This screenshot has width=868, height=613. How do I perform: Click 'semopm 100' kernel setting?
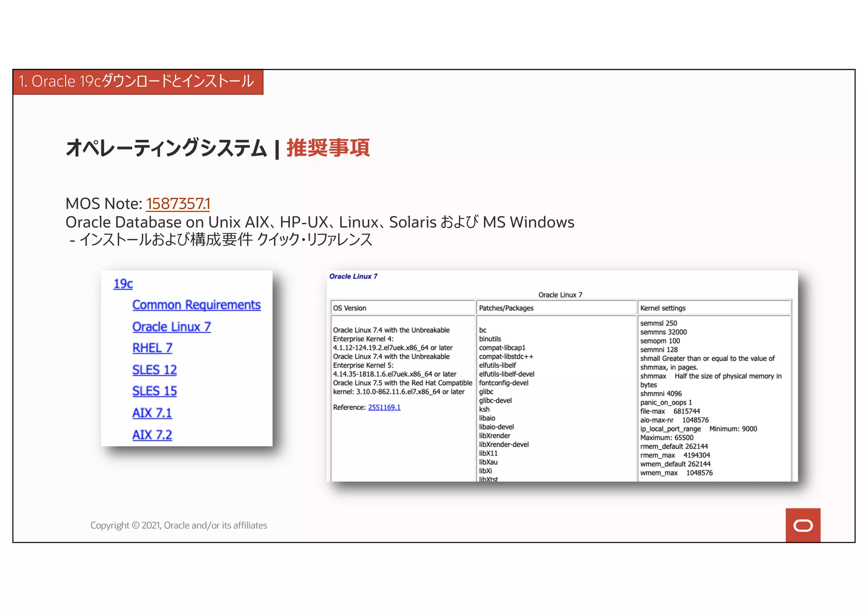[x=660, y=341]
